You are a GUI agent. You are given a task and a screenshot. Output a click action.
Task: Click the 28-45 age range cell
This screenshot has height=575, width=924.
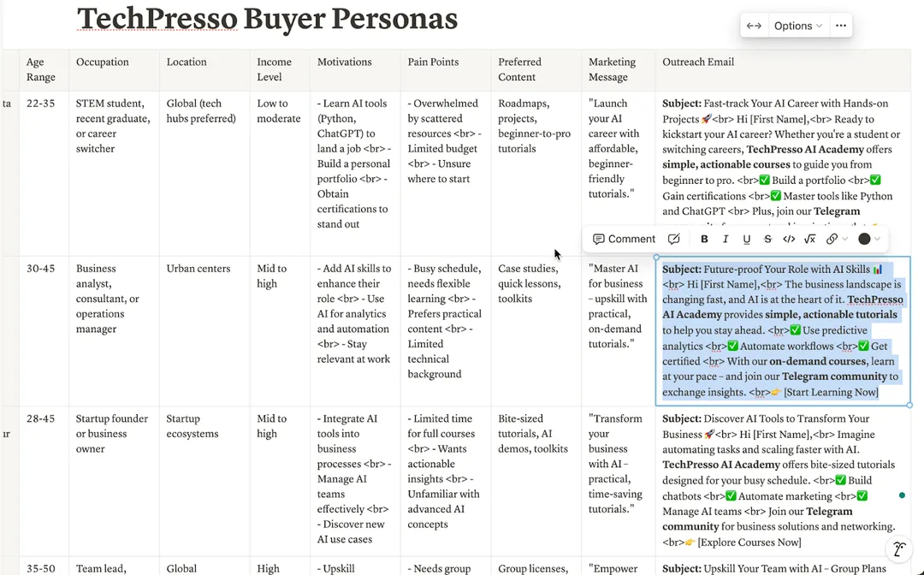click(x=44, y=482)
